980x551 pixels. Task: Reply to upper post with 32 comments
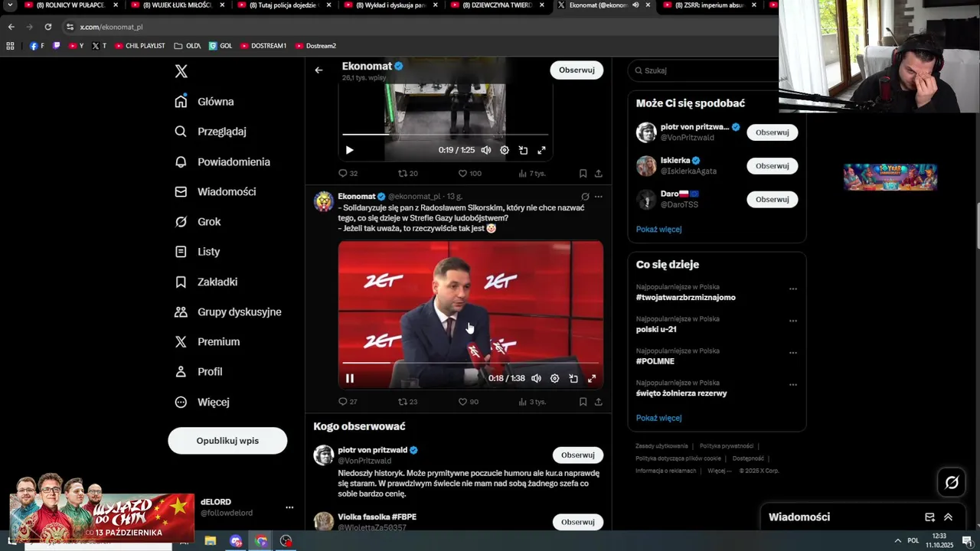click(x=348, y=174)
